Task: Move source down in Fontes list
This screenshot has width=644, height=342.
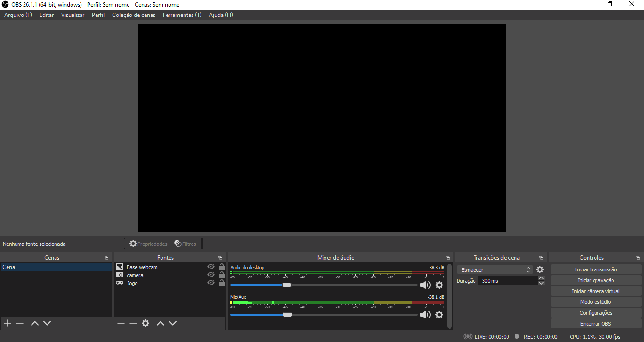Action: pyautogui.click(x=173, y=323)
